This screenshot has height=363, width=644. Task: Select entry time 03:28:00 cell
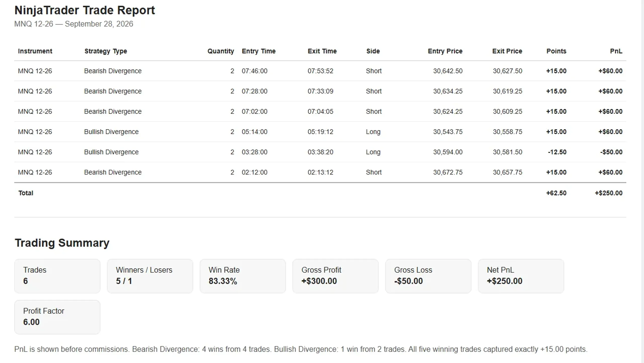255,152
